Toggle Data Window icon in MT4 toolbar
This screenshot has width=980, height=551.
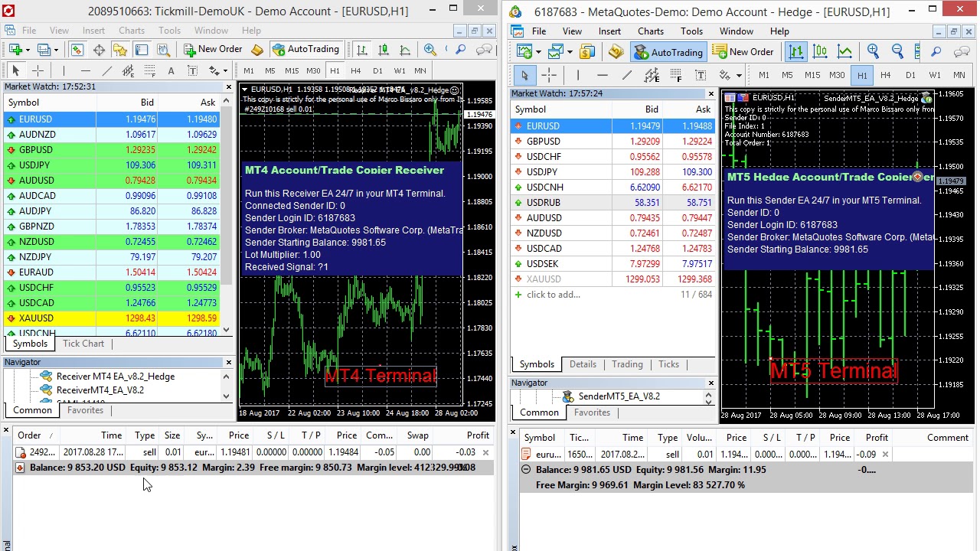[x=99, y=49]
